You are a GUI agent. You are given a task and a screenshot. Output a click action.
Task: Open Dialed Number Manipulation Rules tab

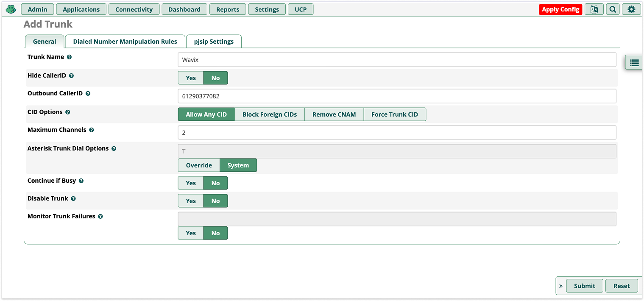(125, 41)
